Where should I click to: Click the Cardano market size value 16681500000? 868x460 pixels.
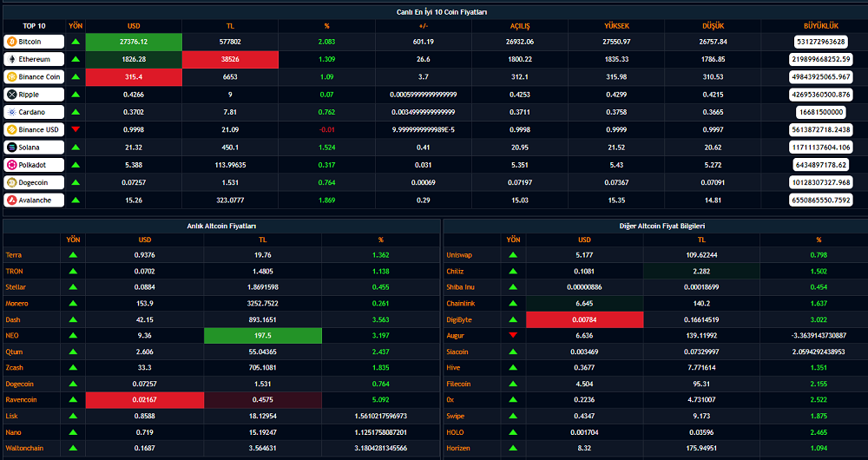[821, 112]
